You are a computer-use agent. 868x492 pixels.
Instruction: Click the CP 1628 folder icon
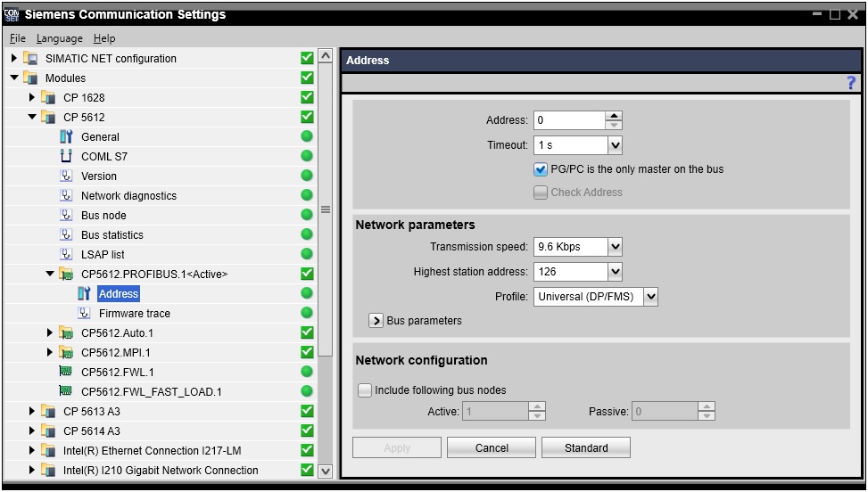(49, 98)
